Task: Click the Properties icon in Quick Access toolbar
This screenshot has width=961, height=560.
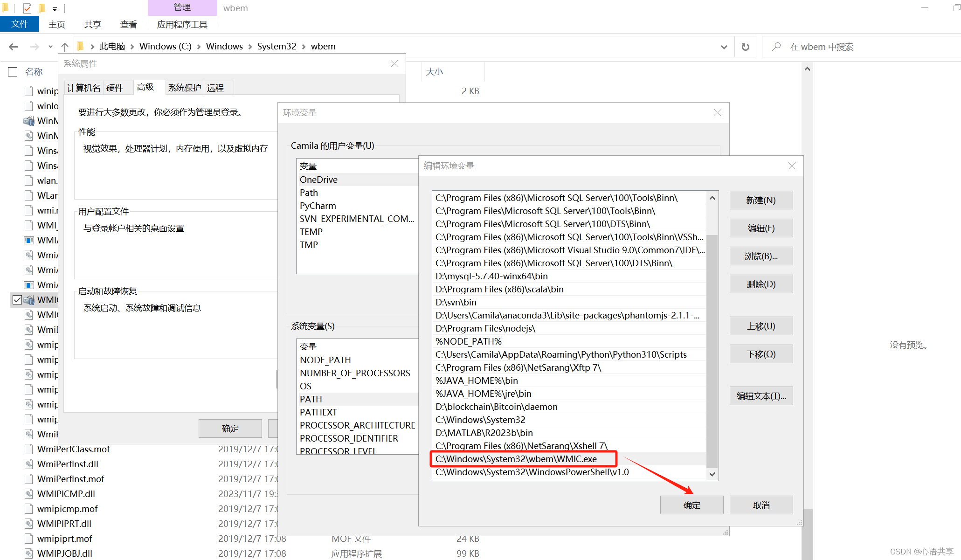Action: tap(27, 8)
